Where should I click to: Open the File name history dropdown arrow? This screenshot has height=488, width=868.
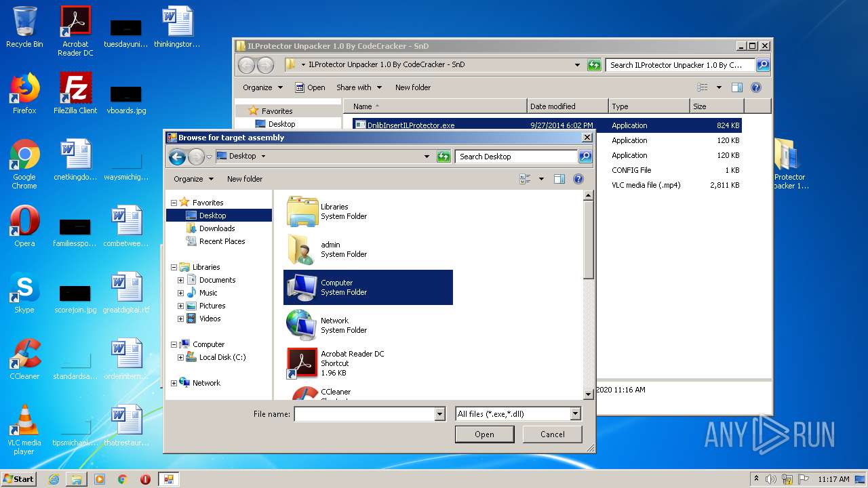pyautogui.click(x=440, y=413)
